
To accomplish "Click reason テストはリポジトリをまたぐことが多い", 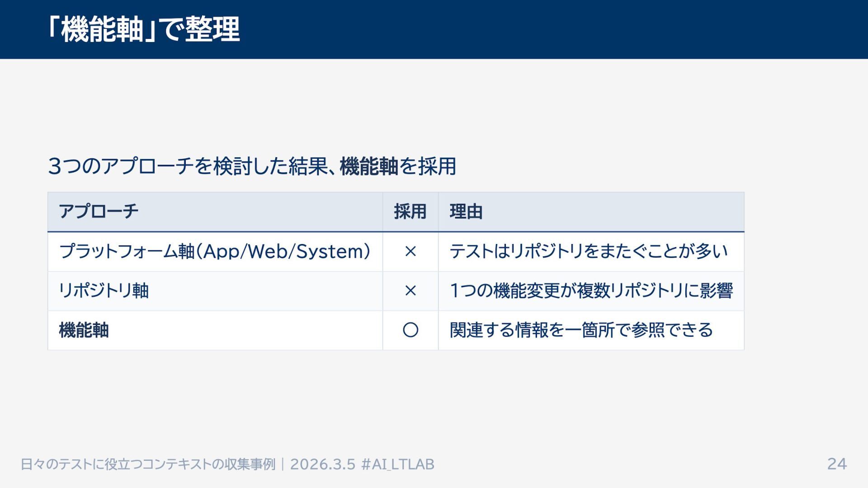I will coord(589,251).
